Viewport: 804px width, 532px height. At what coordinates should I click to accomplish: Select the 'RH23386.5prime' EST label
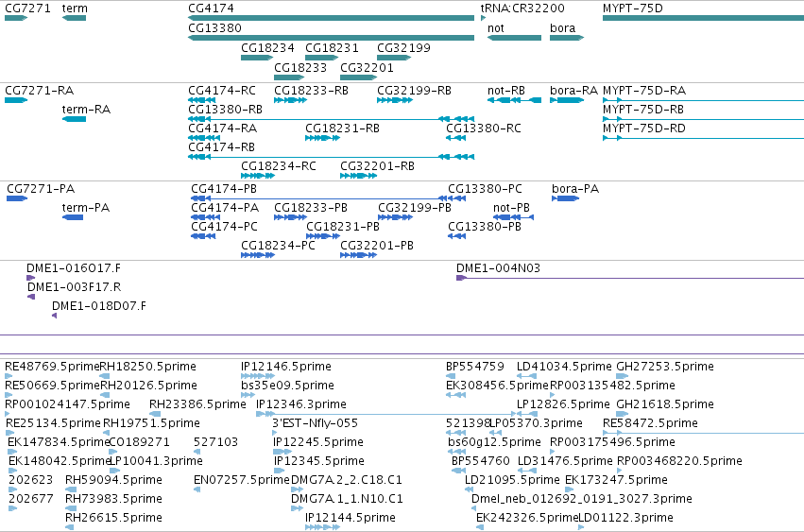(x=197, y=404)
